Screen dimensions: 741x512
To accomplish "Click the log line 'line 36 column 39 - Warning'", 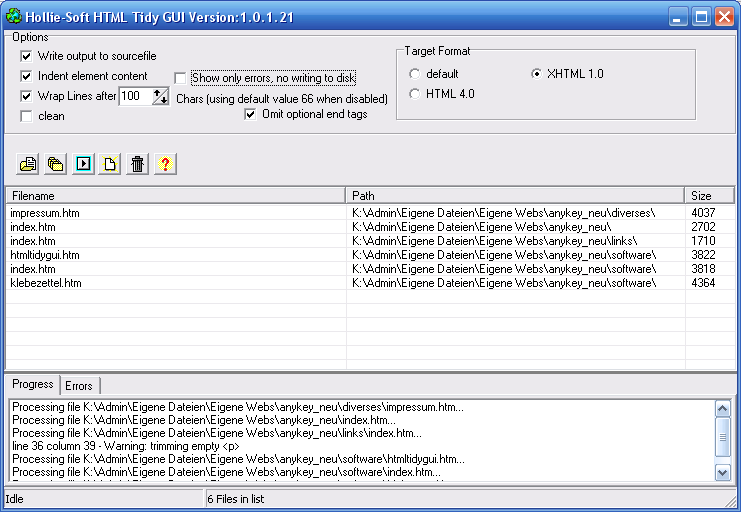I will point(126,446).
